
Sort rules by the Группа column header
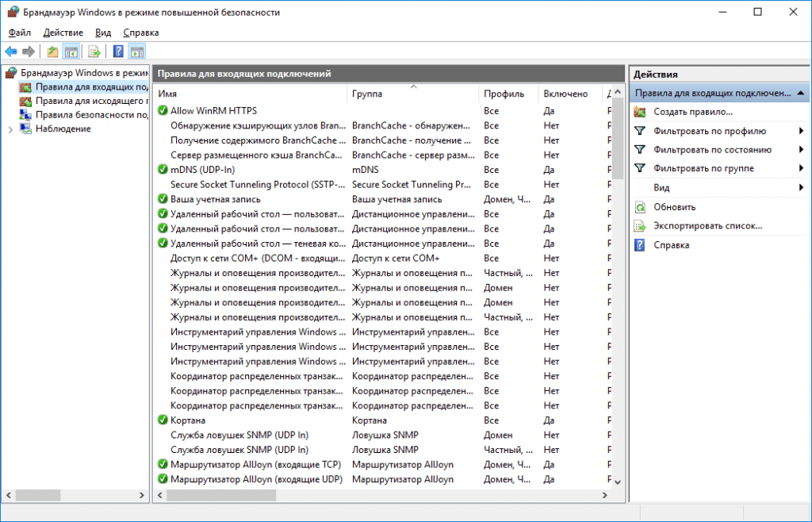pyautogui.click(x=366, y=94)
